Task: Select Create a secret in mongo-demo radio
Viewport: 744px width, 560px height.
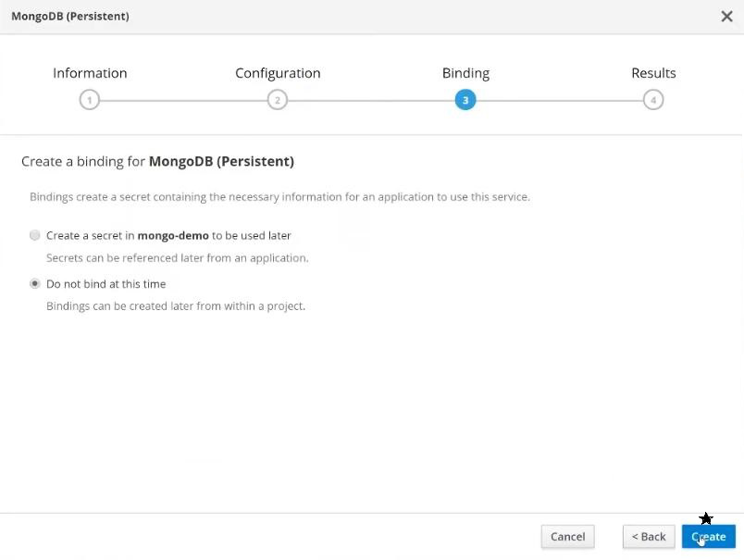Action: pyautogui.click(x=34, y=235)
